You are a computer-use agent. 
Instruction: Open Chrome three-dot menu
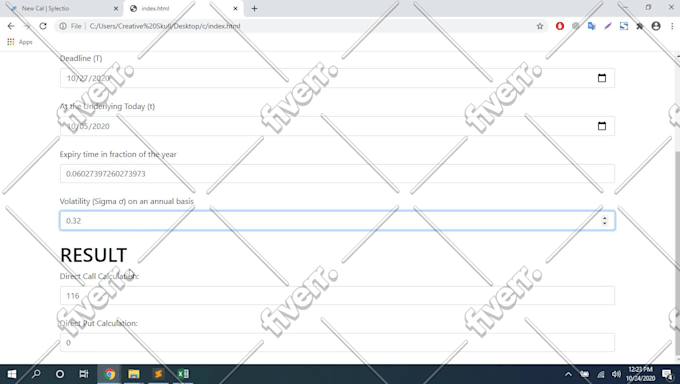pos(672,26)
